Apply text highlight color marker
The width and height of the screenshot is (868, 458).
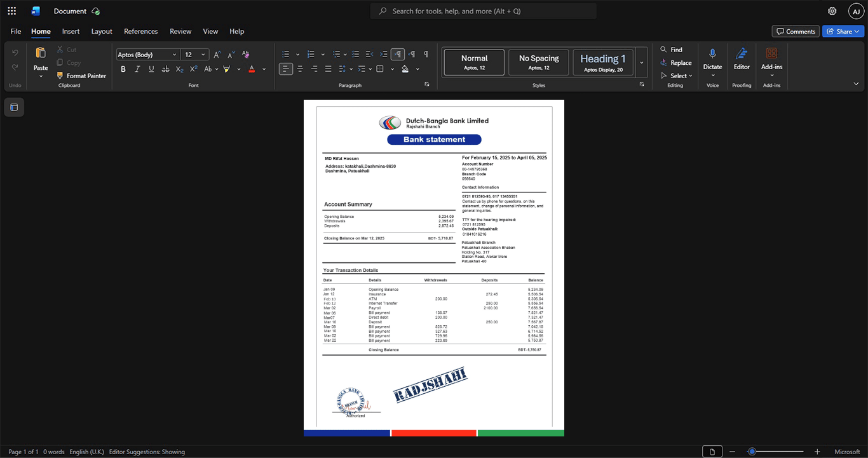[227, 69]
